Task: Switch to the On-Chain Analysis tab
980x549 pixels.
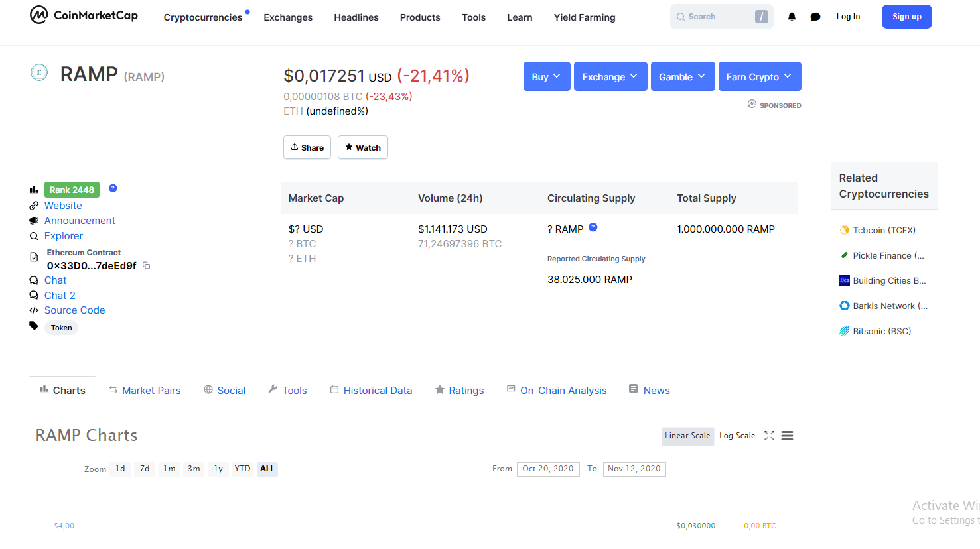Action: pos(557,391)
